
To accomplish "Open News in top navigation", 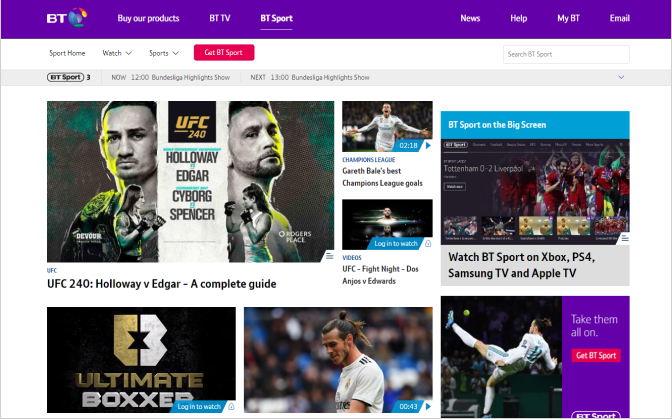I will (x=470, y=18).
